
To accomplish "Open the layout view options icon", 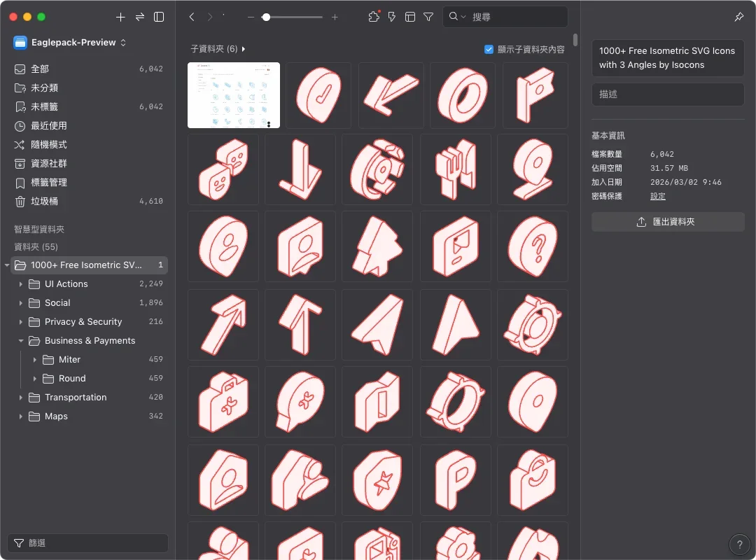I will (410, 17).
